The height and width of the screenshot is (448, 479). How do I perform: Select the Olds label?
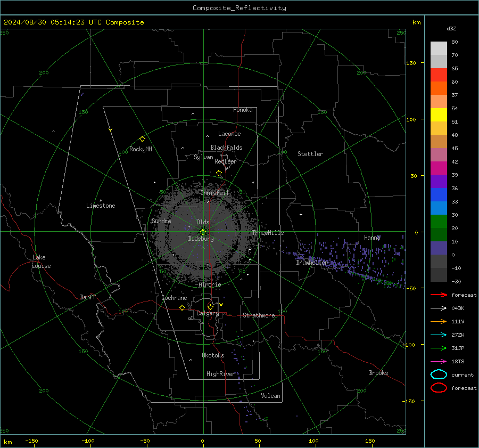pos(203,222)
